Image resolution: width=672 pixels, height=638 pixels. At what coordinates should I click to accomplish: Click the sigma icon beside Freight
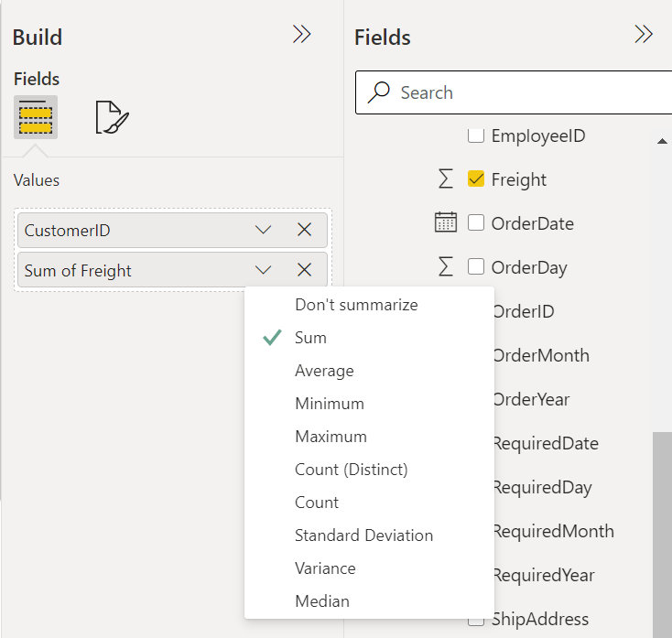coord(446,178)
